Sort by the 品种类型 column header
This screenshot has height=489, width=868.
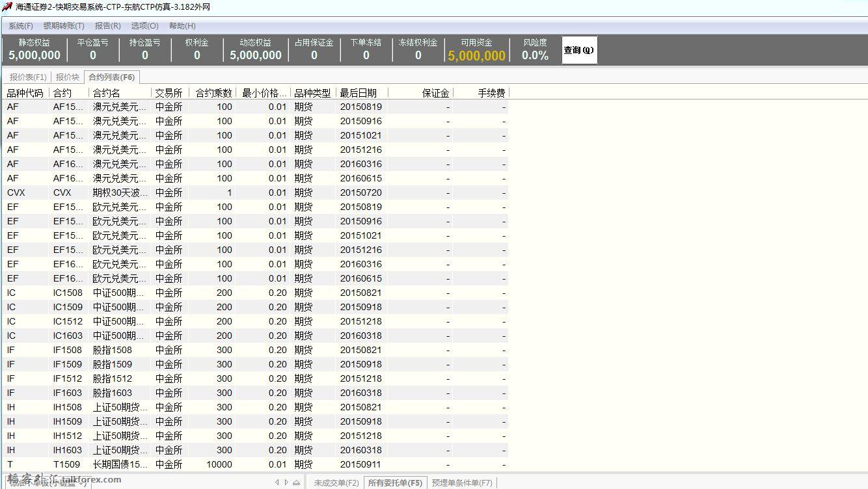[312, 93]
